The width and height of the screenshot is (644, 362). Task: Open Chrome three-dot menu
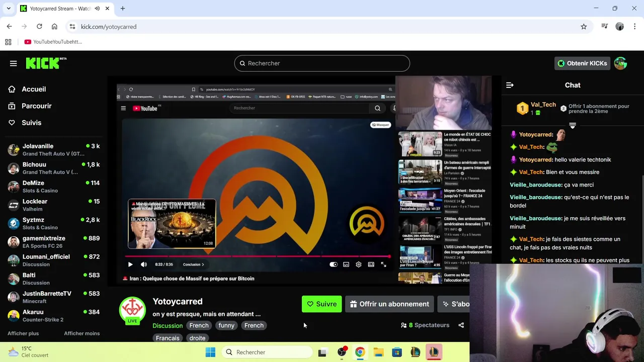click(634, 27)
